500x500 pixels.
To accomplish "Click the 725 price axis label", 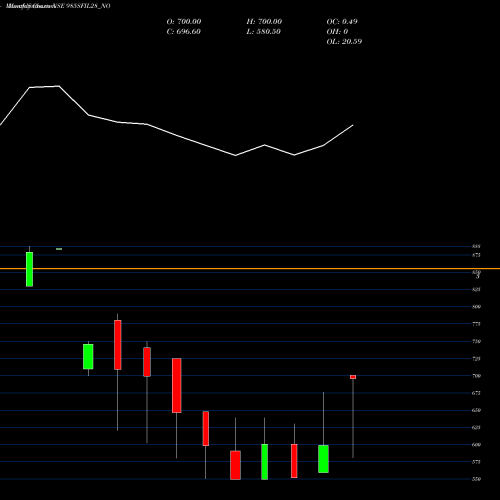I will tap(476, 359).
